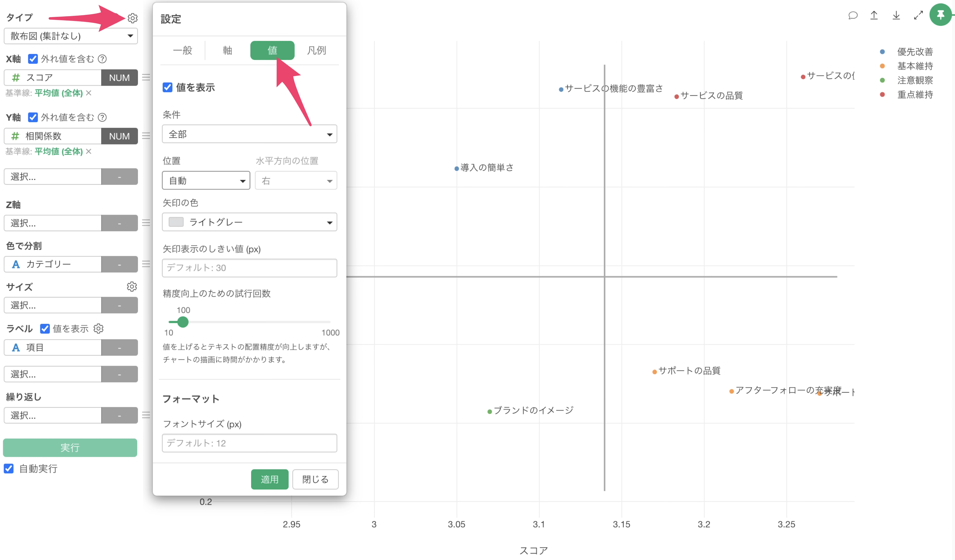Click help icon next to X軸 outliers
Screen dimensions: 955x560
click(102, 59)
